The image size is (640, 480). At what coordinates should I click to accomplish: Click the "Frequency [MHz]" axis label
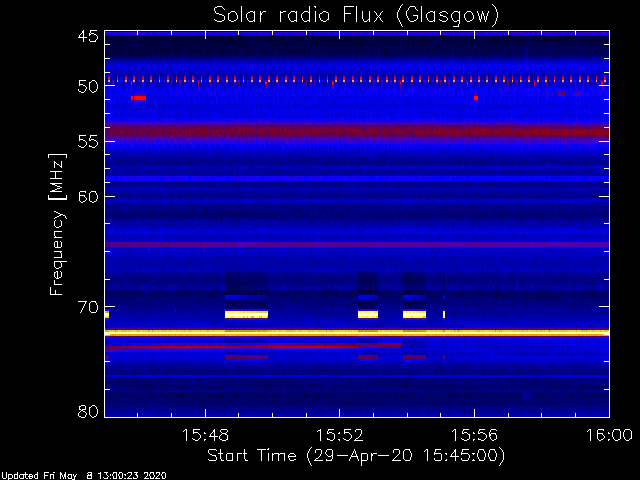pyautogui.click(x=57, y=224)
